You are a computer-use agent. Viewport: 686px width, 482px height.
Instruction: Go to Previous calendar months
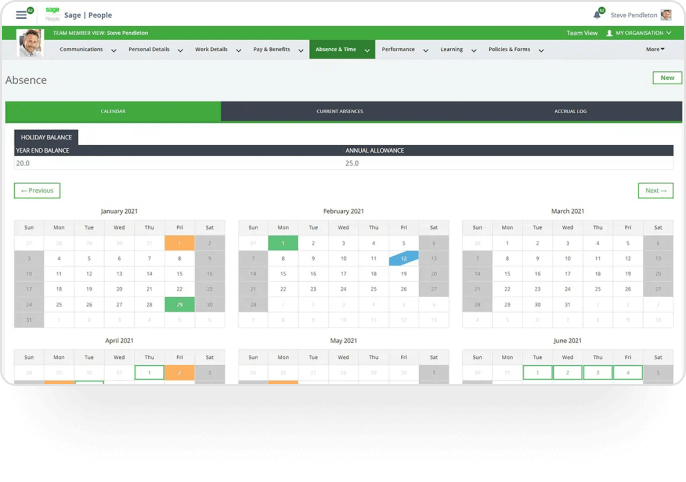point(37,190)
